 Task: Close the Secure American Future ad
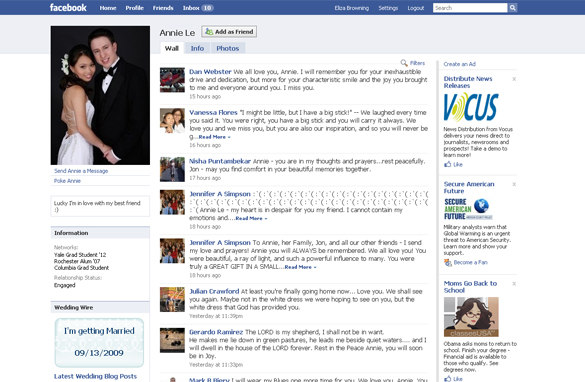click(514, 184)
